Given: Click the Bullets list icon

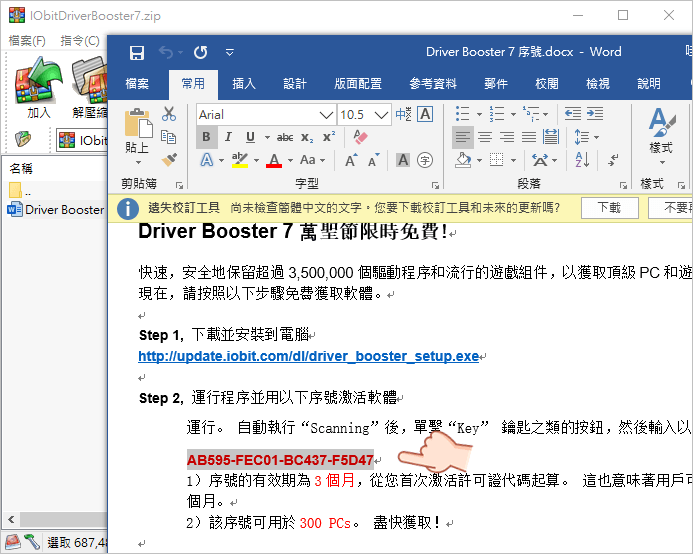Looking at the screenshot, I should [462, 114].
